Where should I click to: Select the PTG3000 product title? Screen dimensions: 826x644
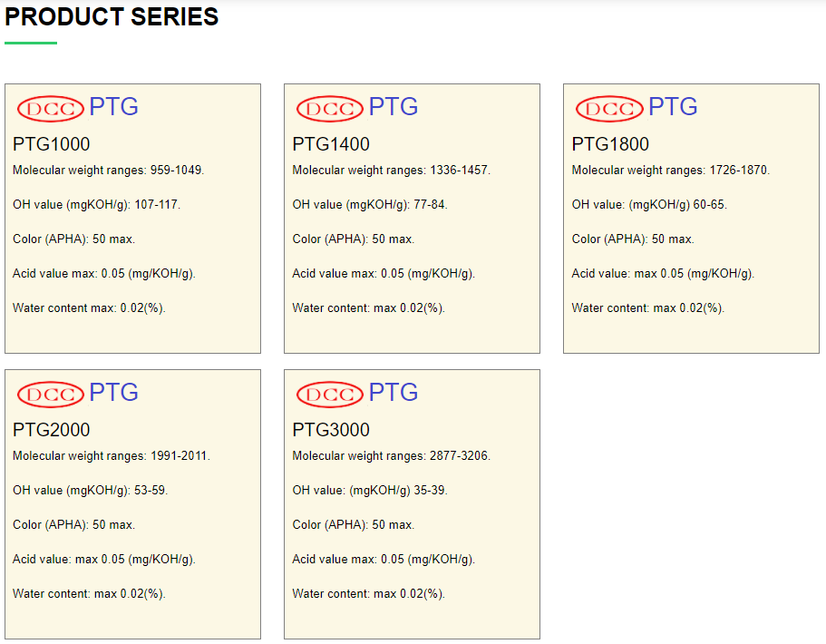331,430
